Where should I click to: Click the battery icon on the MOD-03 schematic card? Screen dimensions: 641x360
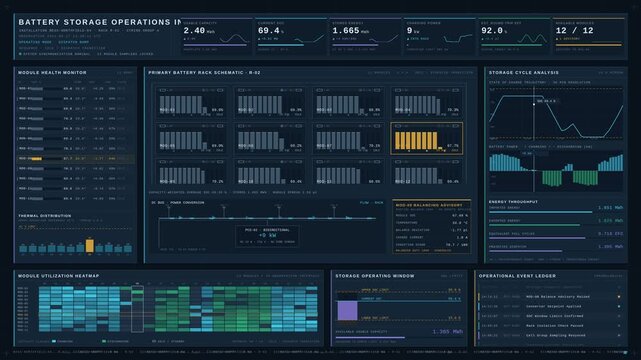coord(320,90)
